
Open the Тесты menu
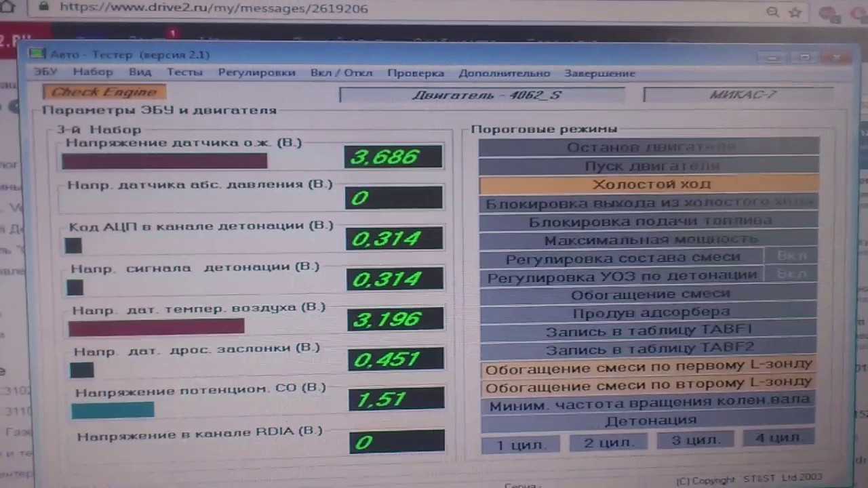coord(184,73)
